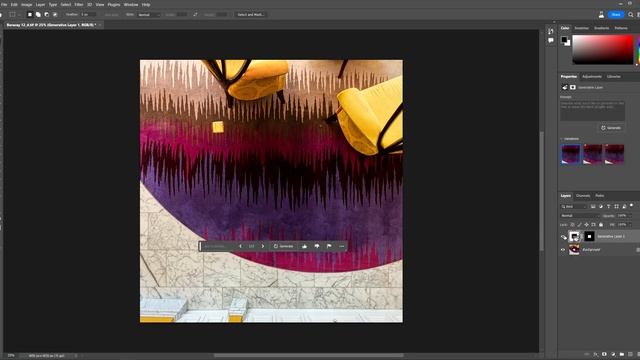
Task: Open the Comments panel icon
Action: [x=551, y=40]
